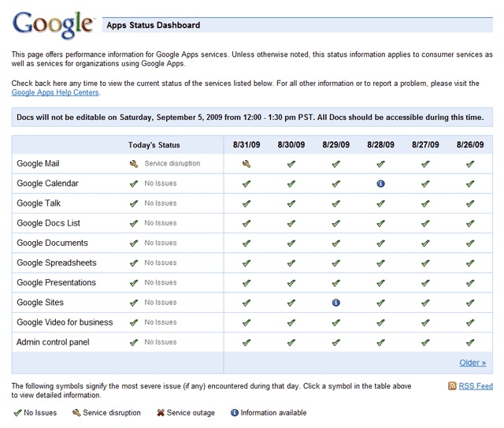The height and width of the screenshot is (428, 504).
Task: Click Admin control panel's 8/26/09 checkmark
Action: tap(470, 343)
